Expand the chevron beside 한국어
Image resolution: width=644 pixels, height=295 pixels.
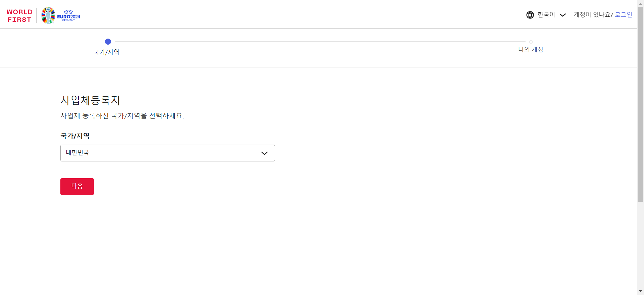tap(562, 15)
